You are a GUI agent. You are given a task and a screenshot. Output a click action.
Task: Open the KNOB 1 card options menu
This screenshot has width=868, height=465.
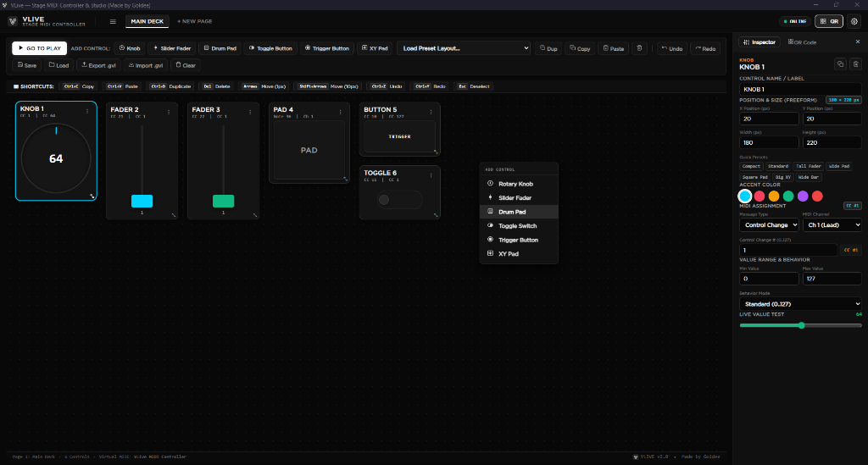87,111
